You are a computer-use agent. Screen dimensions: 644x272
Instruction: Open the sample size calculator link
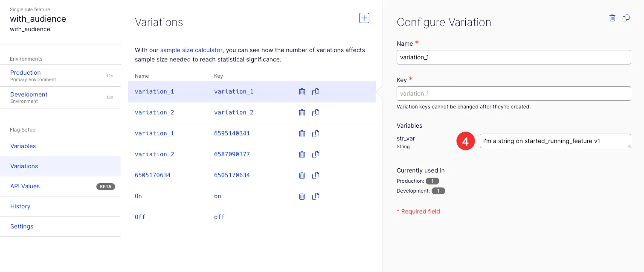tap(191, 50)
